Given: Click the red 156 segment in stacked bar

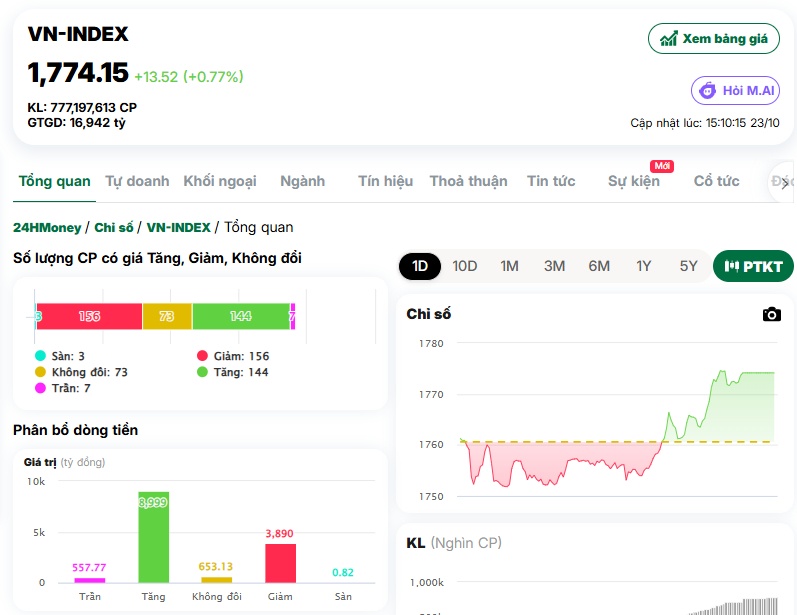Looking at the screenshot, I should (x=89, y=316).
